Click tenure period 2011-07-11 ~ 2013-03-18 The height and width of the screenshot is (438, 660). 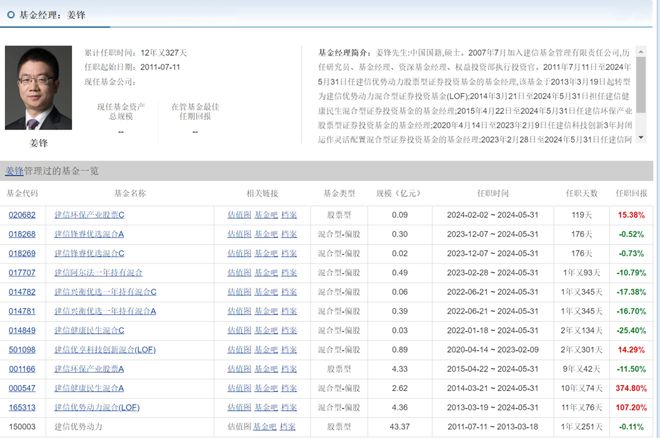click(492, 427)
